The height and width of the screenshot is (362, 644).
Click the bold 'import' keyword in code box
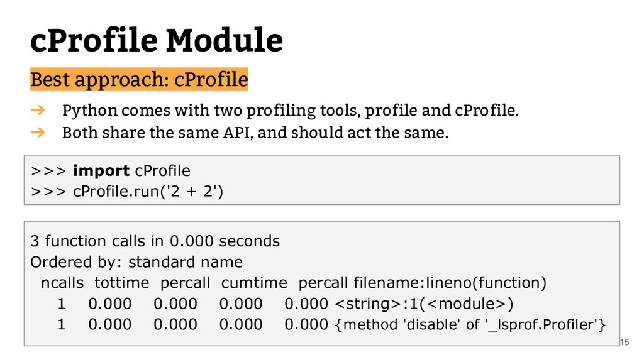101,171
